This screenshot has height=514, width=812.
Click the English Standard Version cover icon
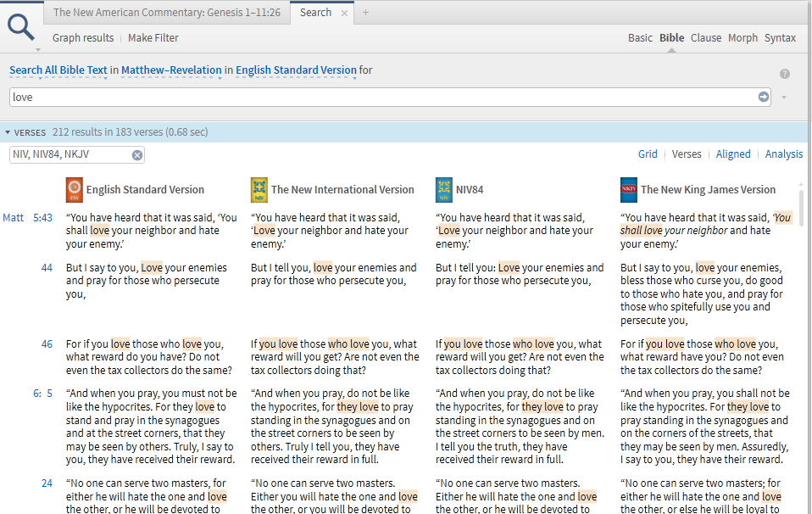(x=74, y=190)
